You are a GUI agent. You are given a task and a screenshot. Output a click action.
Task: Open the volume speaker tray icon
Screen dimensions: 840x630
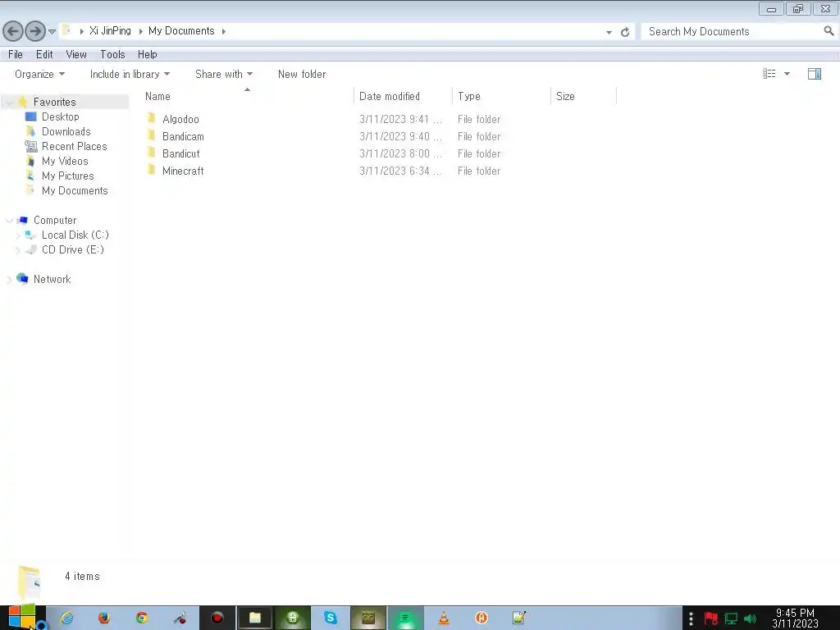coord(750,619)
